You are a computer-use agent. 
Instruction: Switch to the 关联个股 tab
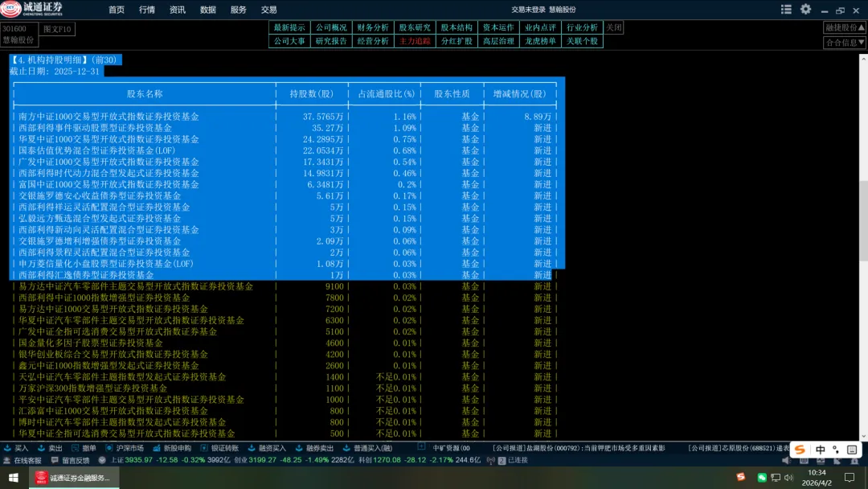point(582,41)
